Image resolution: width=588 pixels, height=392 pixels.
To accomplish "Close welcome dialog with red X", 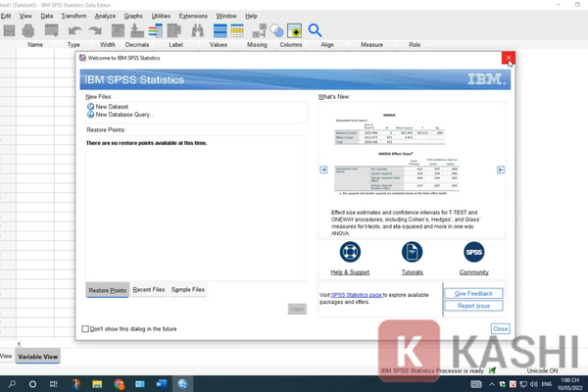I will point(508,58).
